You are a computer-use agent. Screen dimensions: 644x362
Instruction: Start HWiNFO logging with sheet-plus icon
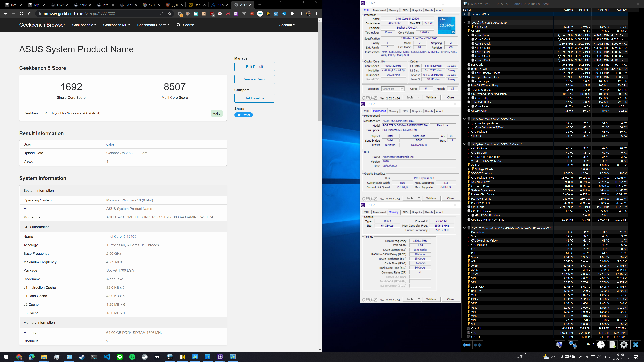tap(612, 345)
